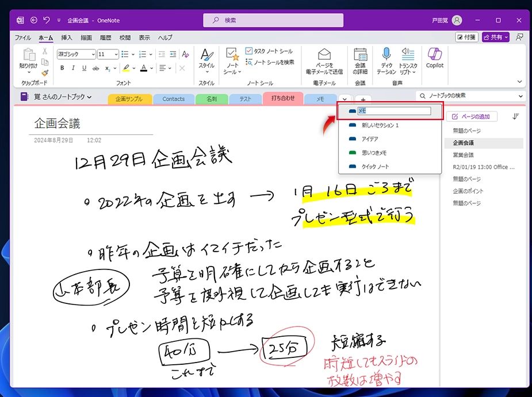Open the font name combo box
The width and height of the screenshot is (532, 397).
click(76, 54)
